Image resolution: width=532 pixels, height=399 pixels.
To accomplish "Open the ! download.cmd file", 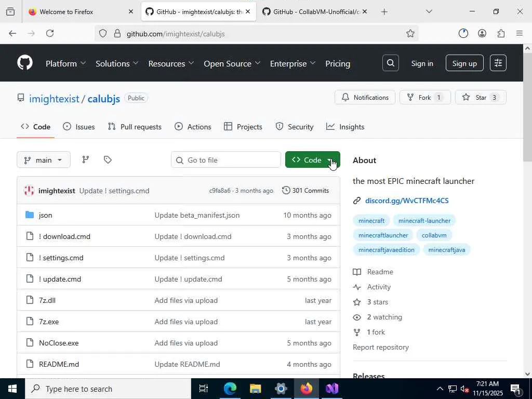I will point(64,236).
